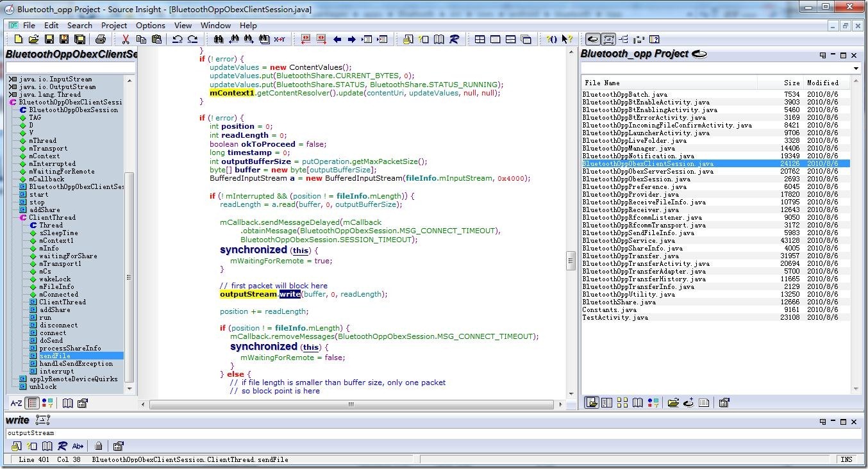The height and width of the screenshot is (469, 868).
Task: Toggle the Project Window toolbar button
Action: pos(593,40)
